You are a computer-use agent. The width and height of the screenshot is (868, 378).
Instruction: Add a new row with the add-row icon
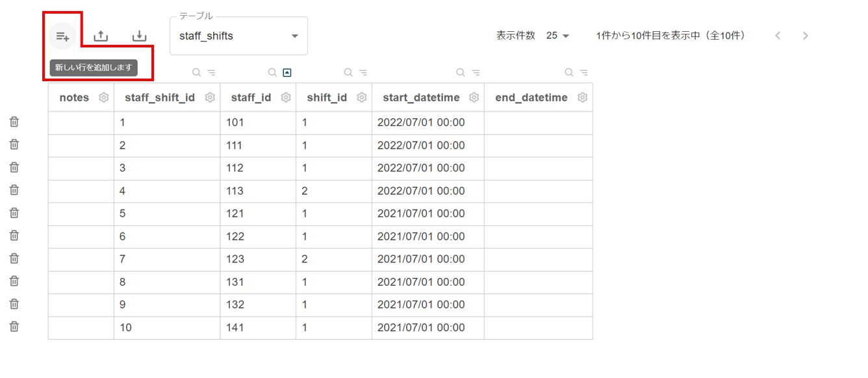62,36
